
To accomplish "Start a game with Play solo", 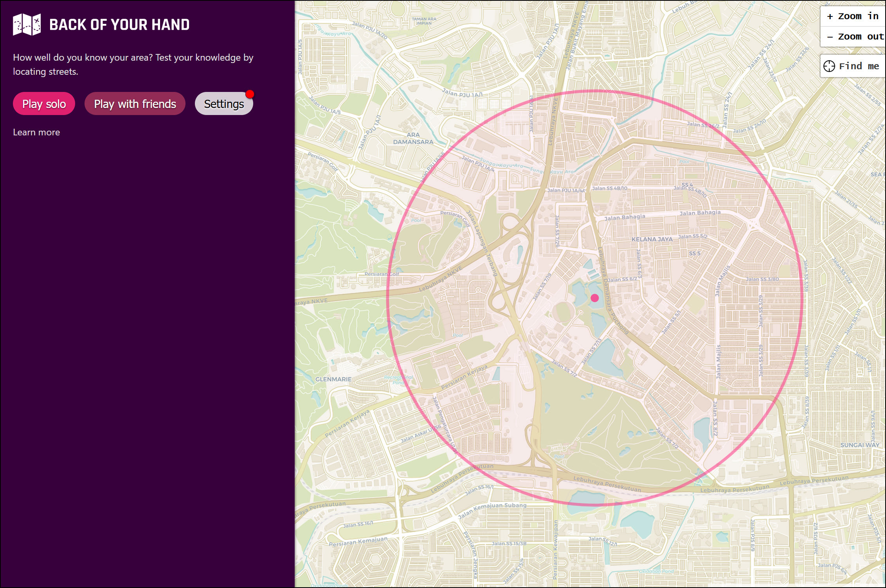I will (x=44, y=104).
